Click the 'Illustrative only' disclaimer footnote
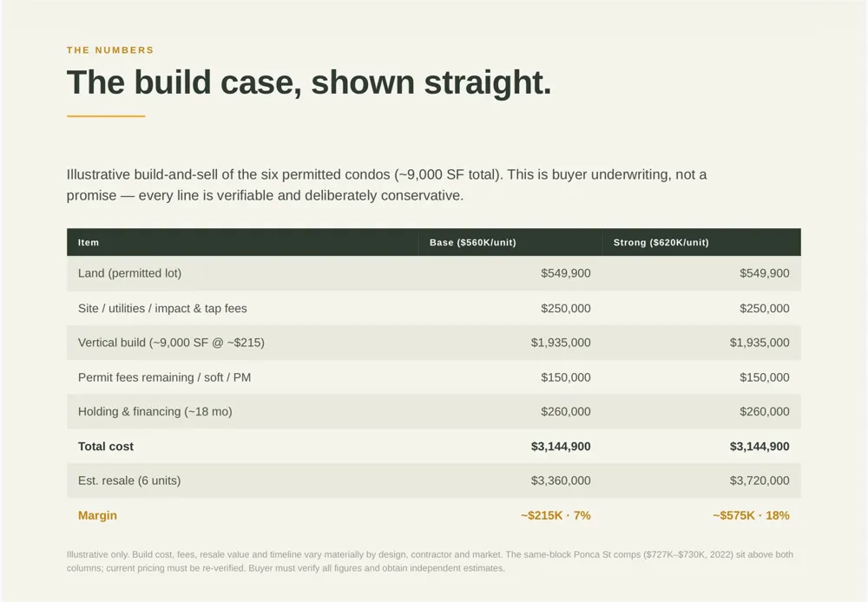Viewport: 868px width, 602px height. (431, 561)
